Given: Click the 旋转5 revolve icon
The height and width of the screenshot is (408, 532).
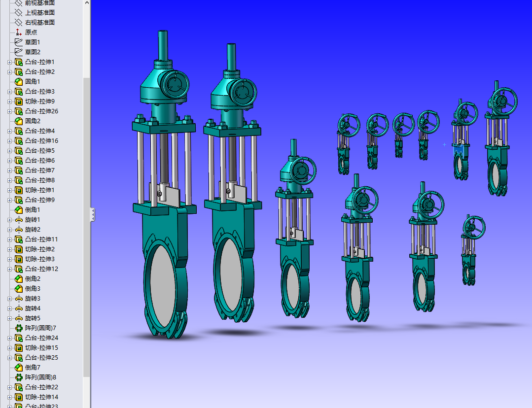Looking at the screenshot, I should point(19,318).
